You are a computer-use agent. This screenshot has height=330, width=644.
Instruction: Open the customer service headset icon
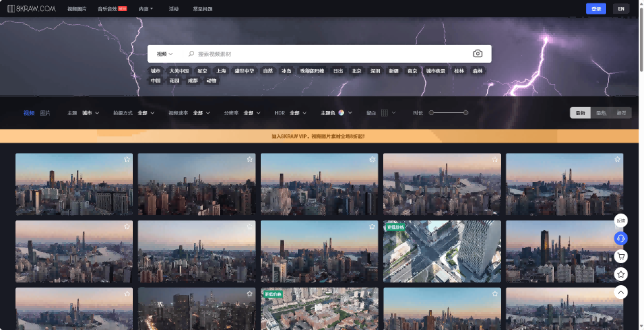pos(621,238)
